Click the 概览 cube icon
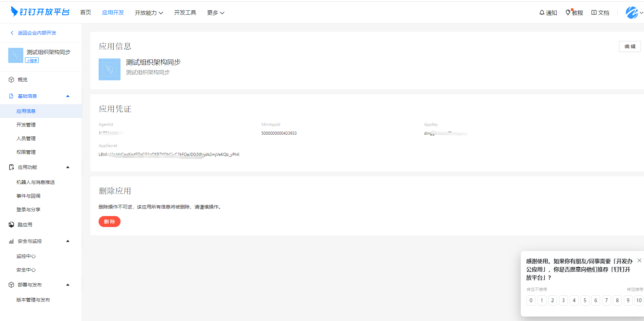 pos(11,80)
